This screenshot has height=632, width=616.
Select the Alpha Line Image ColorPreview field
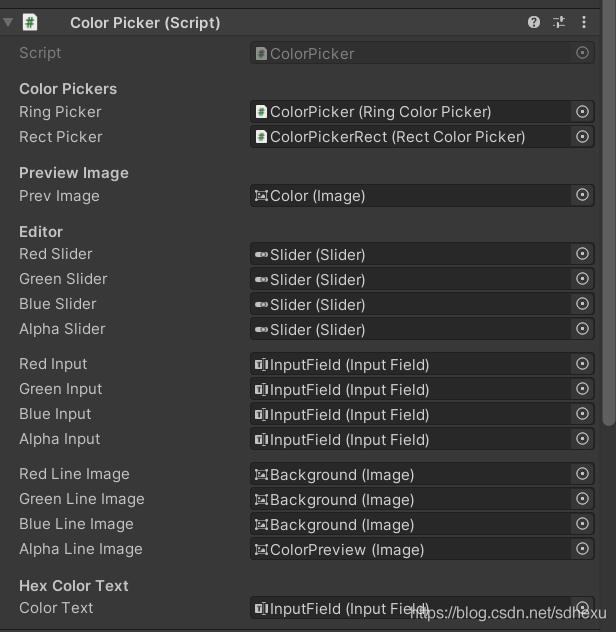(x=410, y=549)
